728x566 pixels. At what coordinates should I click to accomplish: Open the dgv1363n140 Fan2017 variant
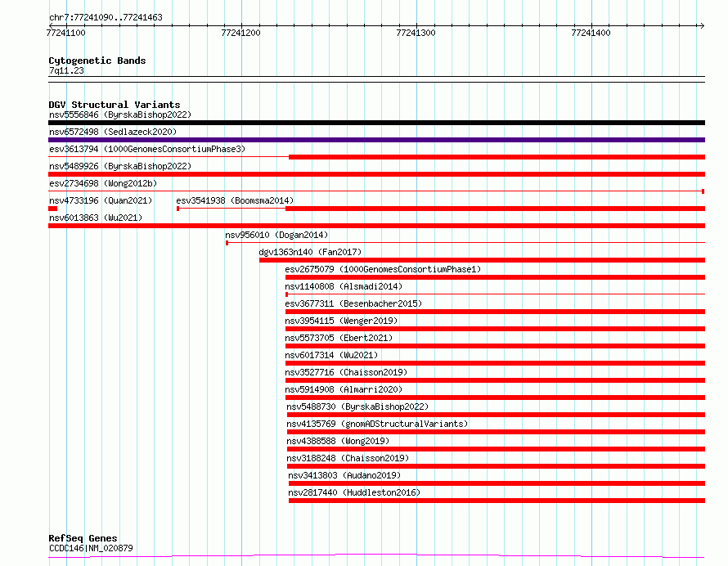click(310, 252)
